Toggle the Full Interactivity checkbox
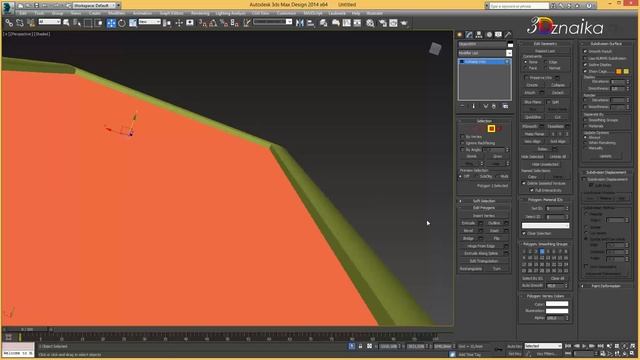Image resolution: width=640 pixels, height=360 pixels. 532,190
